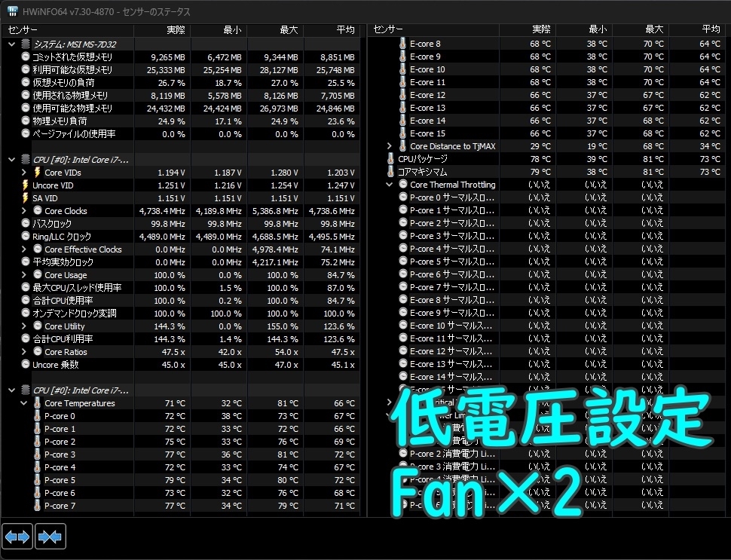Image resolution: width=731 pixels, height=560 pixels.
Task: Select the thermometer icon beside E-core 12
Action: (404, 95)
